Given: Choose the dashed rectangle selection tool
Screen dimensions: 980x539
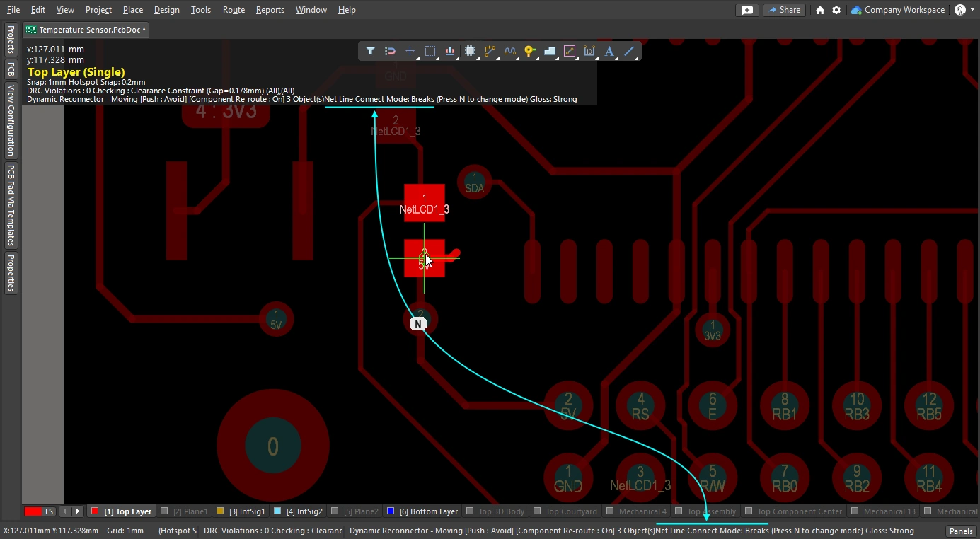Looking at the screenshot, I should pos(430,51).
